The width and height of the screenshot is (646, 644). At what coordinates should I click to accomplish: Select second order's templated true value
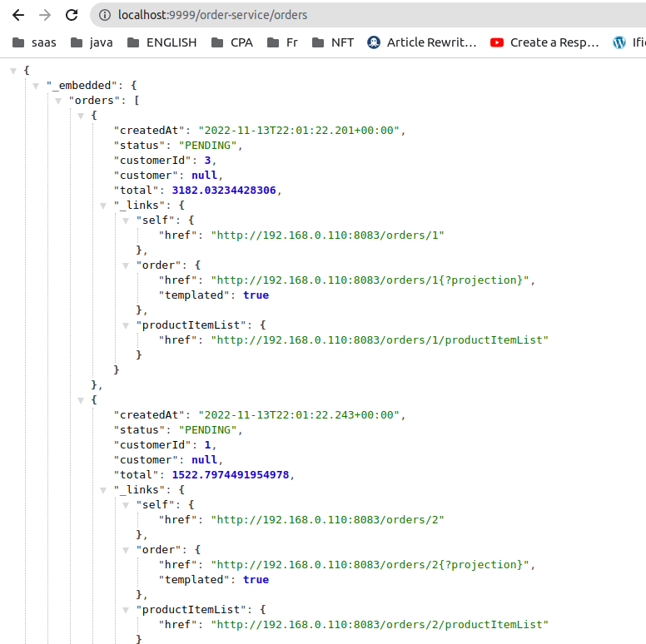pyautogui.click(x=256, y=580)
